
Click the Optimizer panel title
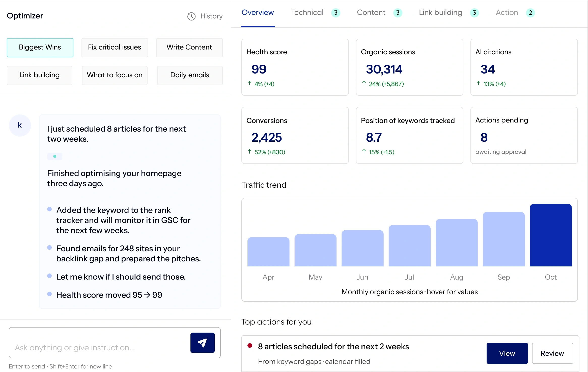click(x=25, y=16)
